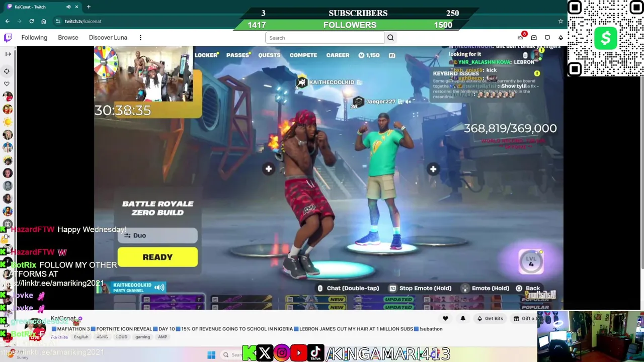Open the Windows Start button
The width and height of the screenshot is (644, 362).
211,355
